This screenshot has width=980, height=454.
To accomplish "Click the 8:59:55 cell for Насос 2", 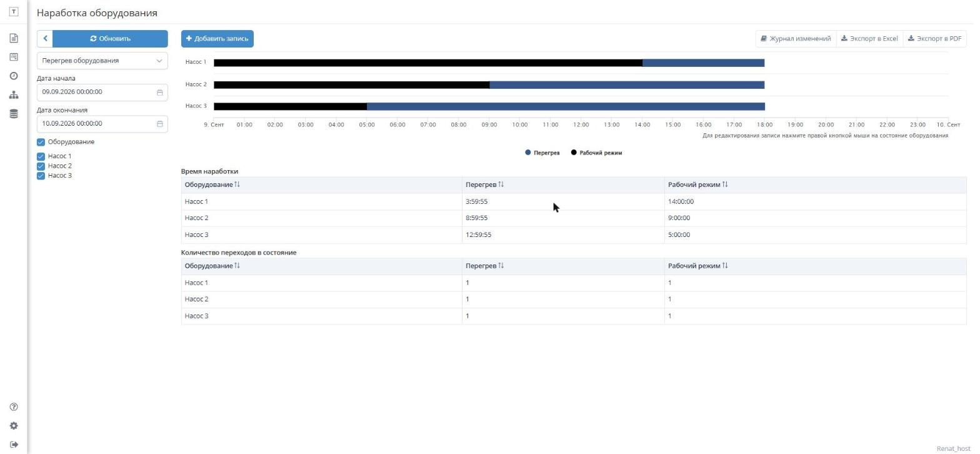I will [x=563, y=218].
